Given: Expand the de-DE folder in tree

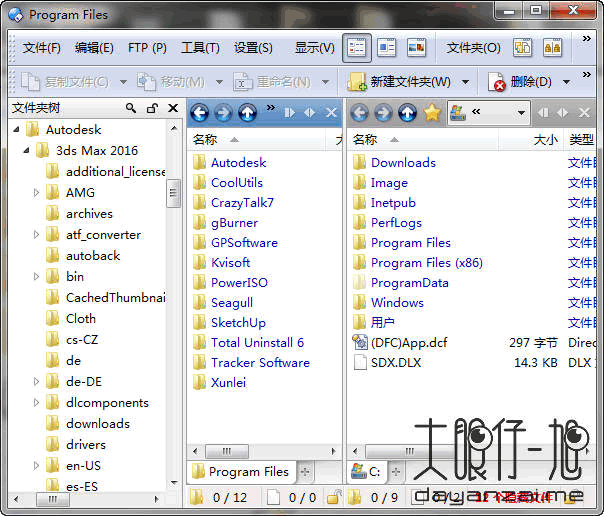Looking at the screenshot, I should click(x=36, y=381).
